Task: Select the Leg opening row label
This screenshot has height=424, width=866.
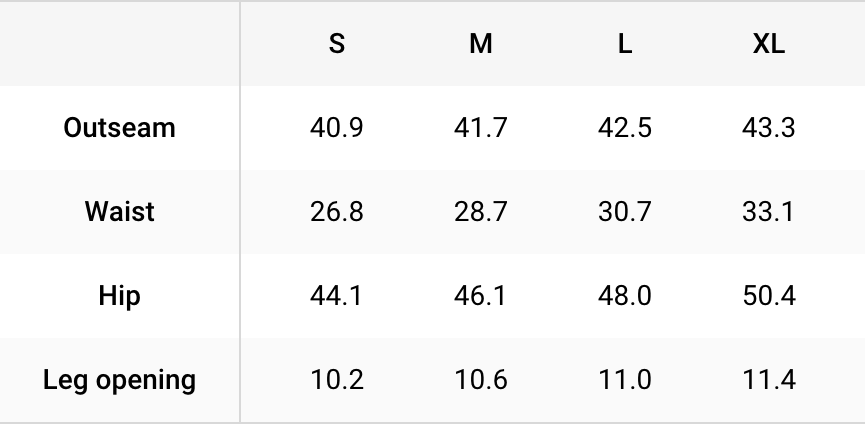Action: [119, 380]
